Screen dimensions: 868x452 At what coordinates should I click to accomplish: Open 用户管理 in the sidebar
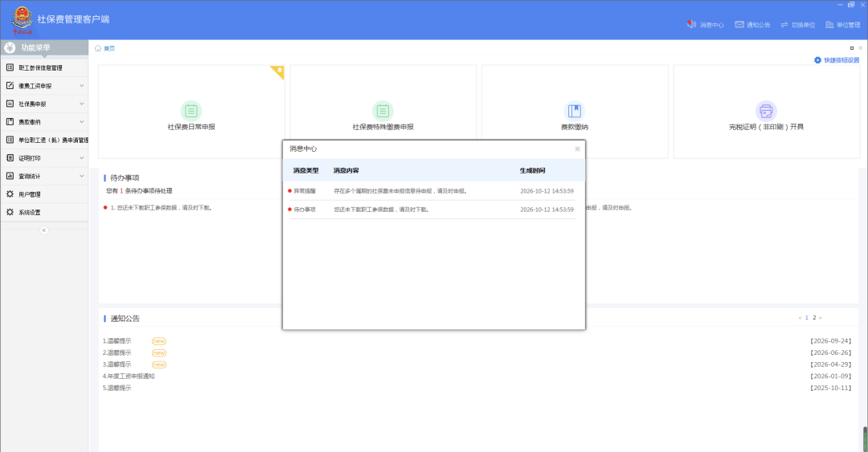coord(44,194)
